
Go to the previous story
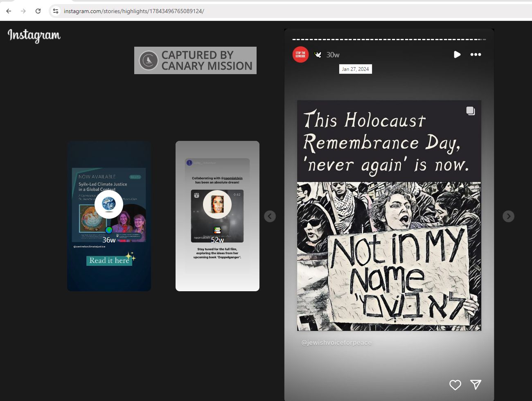270,216
